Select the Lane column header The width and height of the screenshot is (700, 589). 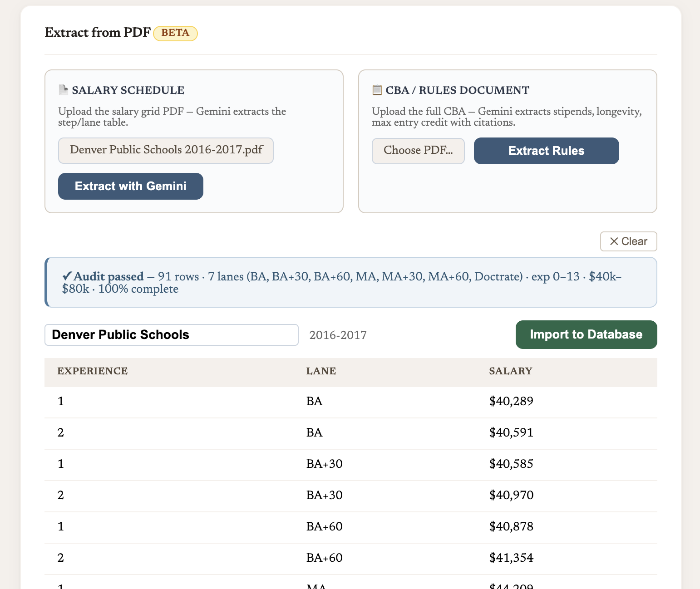tap(321, 371)
